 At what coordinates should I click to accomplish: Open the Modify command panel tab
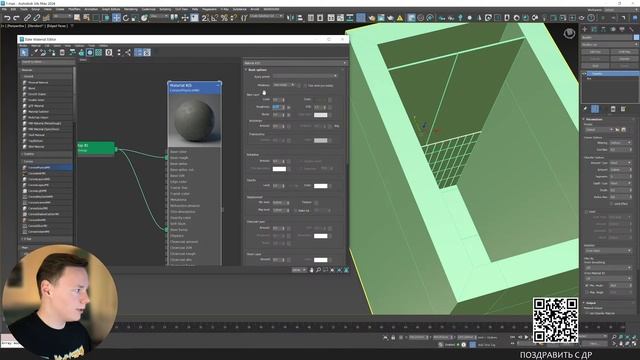(594, 29)
